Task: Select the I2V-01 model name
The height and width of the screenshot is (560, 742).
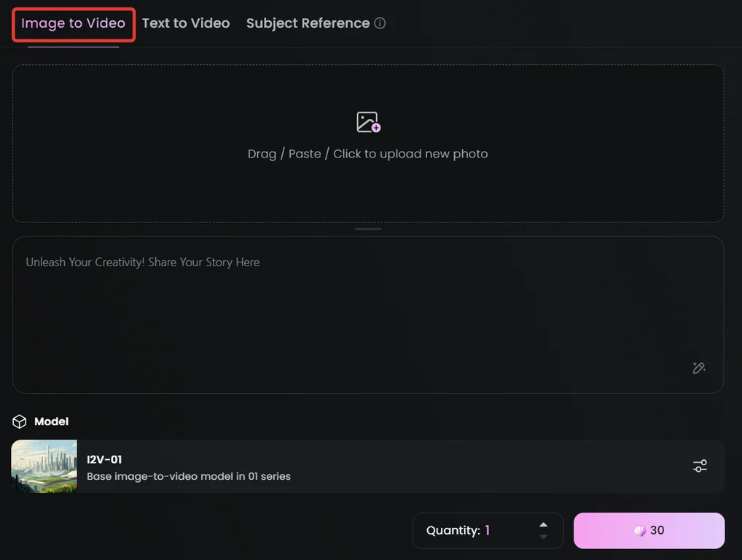Action: point(104,459)
